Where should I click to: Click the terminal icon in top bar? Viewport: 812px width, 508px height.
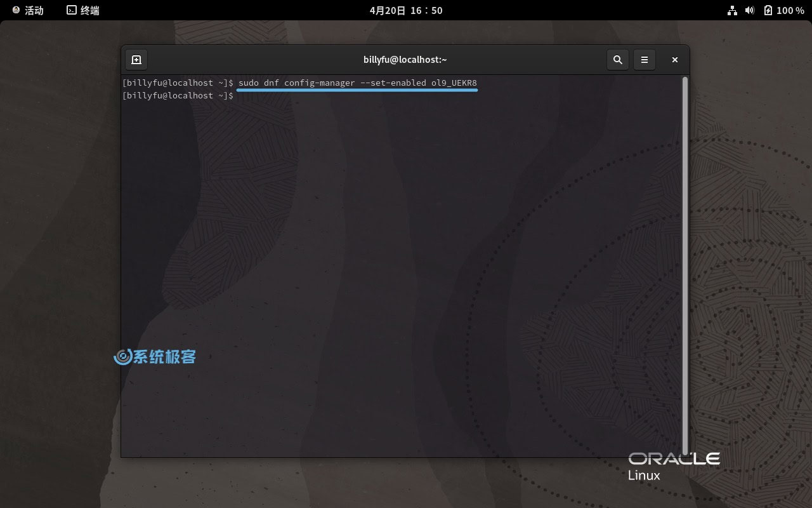pos(72,10)
